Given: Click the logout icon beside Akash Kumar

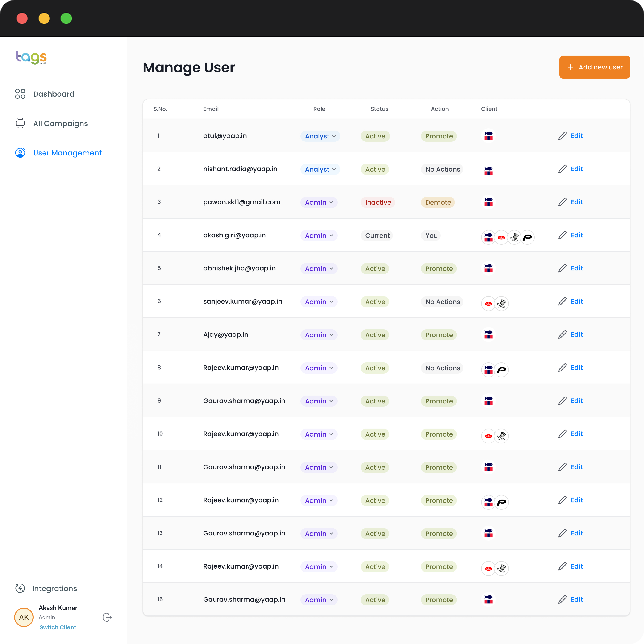Looking at the screenshot, I should 107,617.
